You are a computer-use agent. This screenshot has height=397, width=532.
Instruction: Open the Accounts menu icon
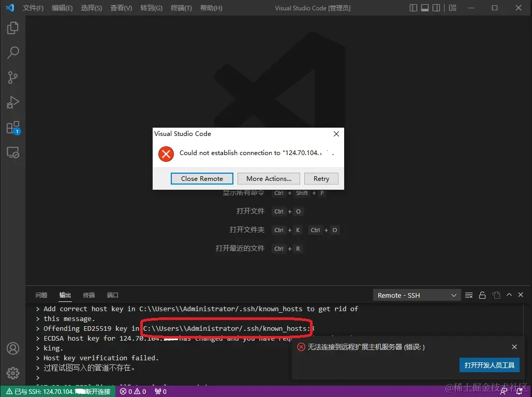13,348
